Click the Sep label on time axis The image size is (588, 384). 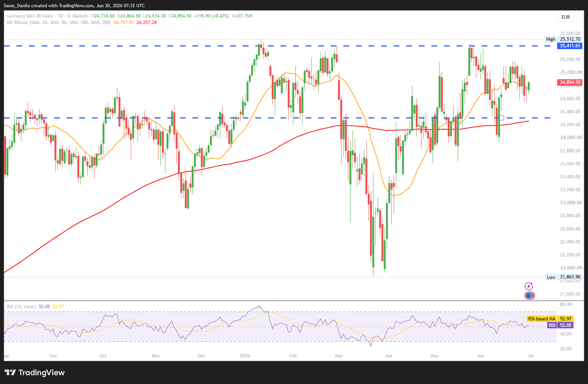click(x=53, y=356)
